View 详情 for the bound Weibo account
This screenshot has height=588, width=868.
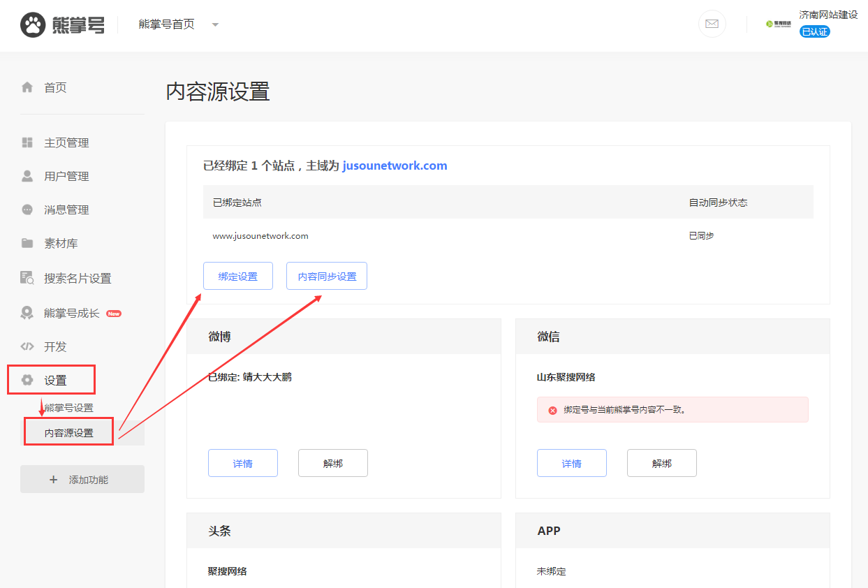[242, 462]
